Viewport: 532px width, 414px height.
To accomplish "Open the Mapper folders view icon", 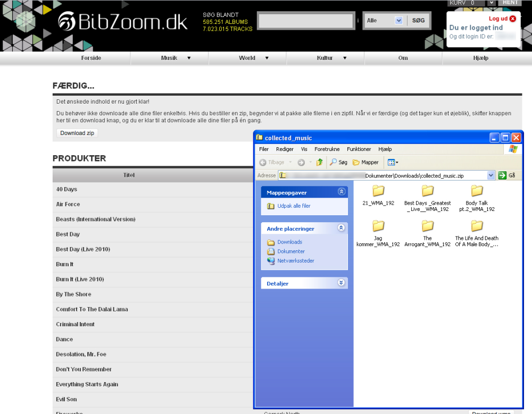I will coord(356,163).
